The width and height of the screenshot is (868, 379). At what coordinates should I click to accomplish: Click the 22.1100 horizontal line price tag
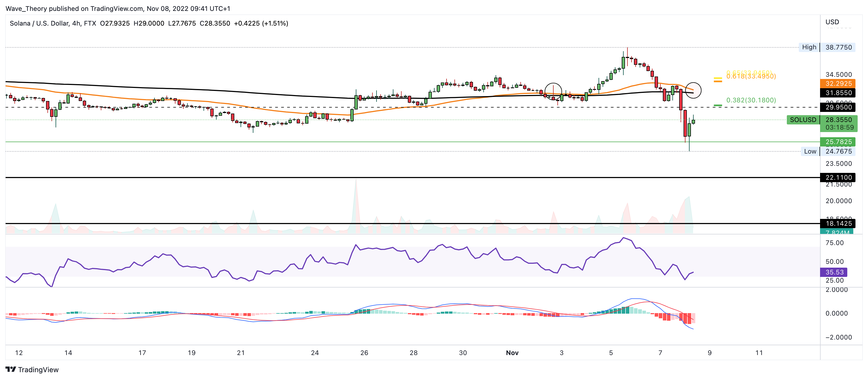tap(838, 177)
